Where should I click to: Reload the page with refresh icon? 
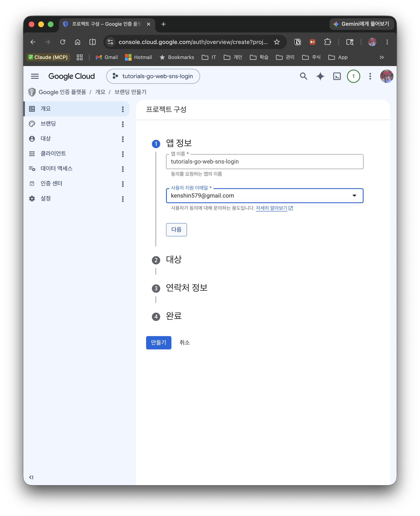click(63, 42)
